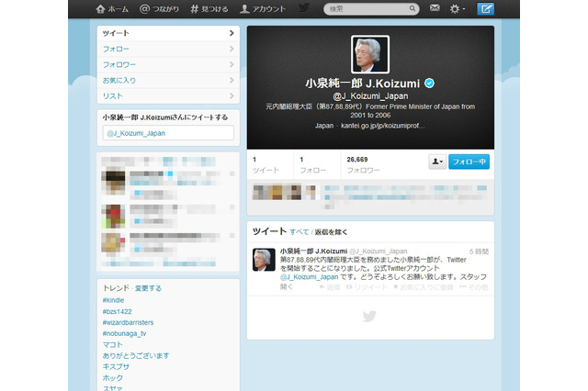Expand the フォロワー sidebar item chevron
588x391 pixels.
231,64
